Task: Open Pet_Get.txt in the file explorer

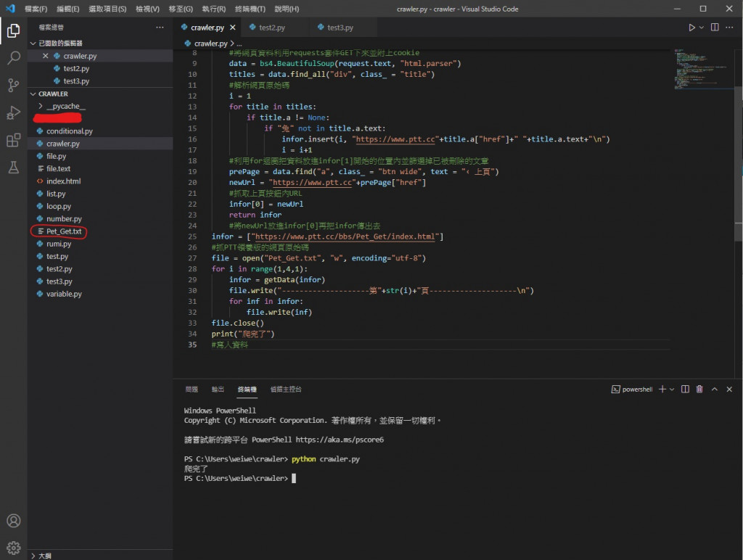Action: pyautogui.click(x=64, y=231)
